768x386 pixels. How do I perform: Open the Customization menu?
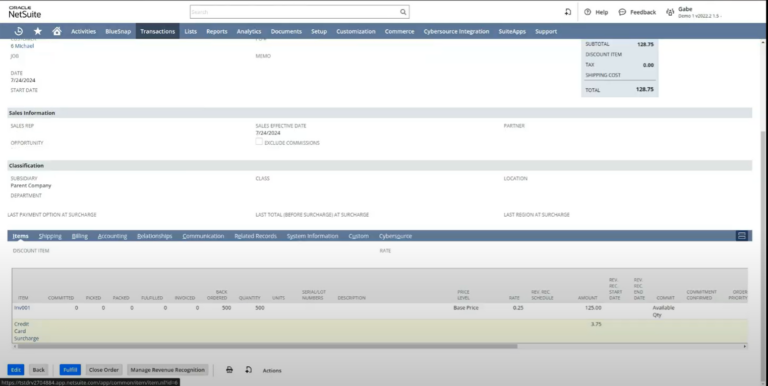pyautogui.click(x=356, y=31)
